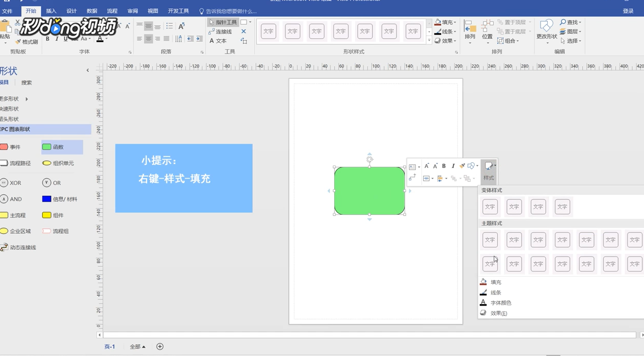
Task: Open the 查找 find dropdown
Action: (x=570, y=22)
